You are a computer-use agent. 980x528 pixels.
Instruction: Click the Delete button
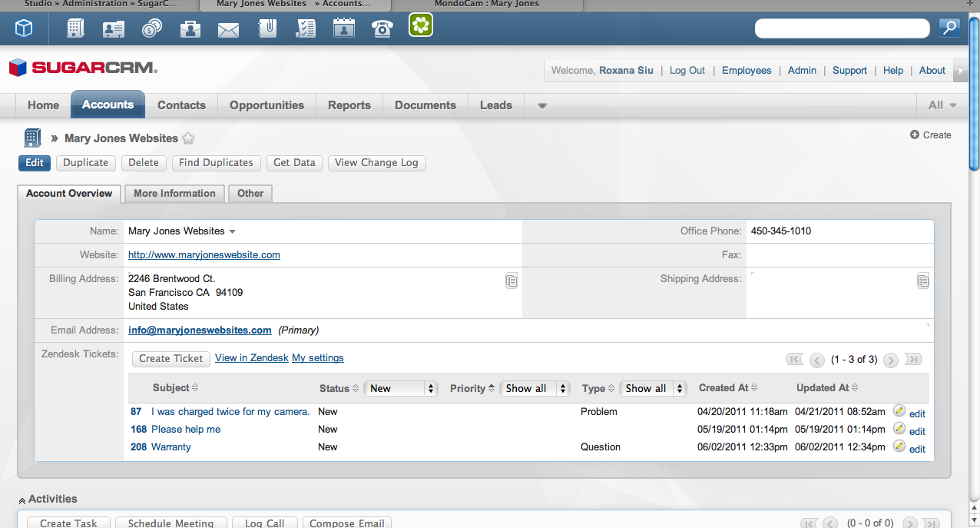144,163
